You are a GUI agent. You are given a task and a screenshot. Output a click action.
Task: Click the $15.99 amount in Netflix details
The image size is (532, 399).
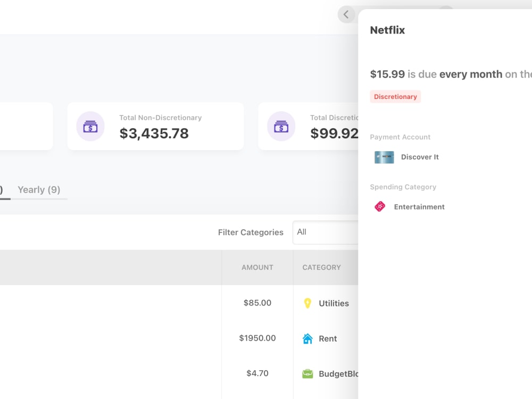tap(386, 74)
